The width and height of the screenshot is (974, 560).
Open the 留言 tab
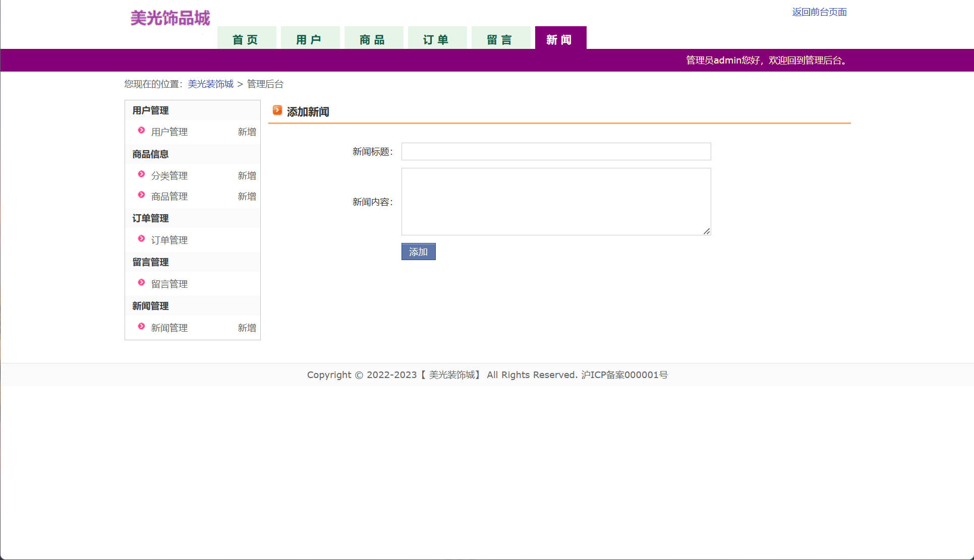500,39
